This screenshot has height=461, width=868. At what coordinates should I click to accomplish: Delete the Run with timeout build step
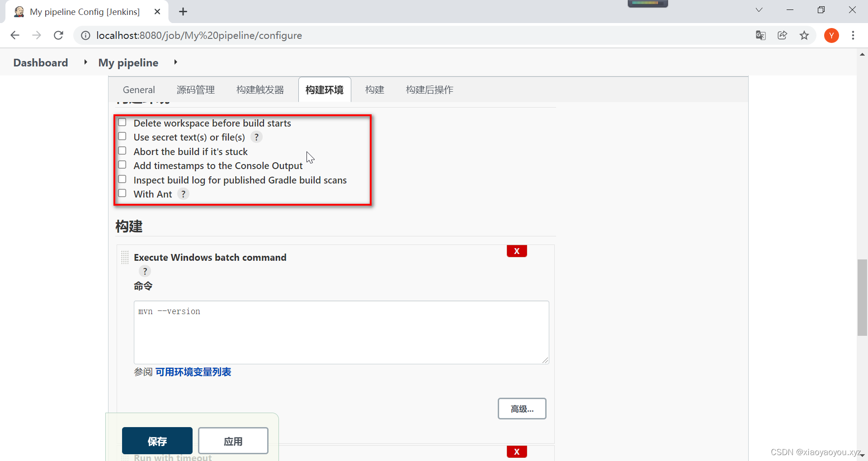click(x=517, y=452)
